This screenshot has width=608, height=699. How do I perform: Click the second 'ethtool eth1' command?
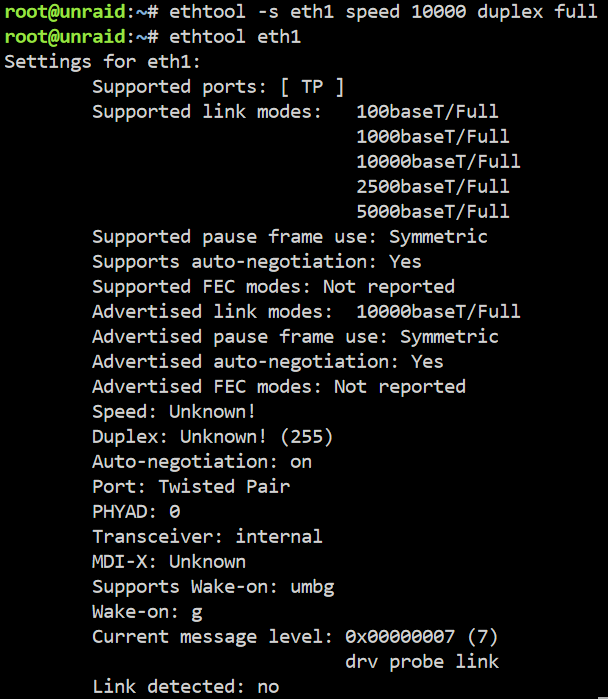[235, 37]
